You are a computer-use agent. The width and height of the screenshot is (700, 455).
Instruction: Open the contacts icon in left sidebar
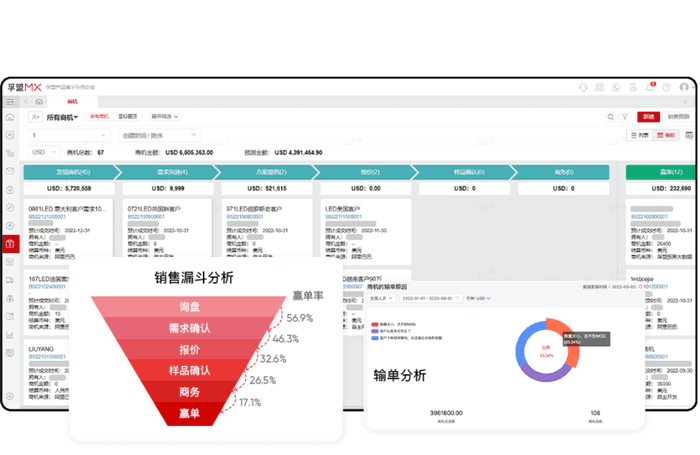point(10,135)
